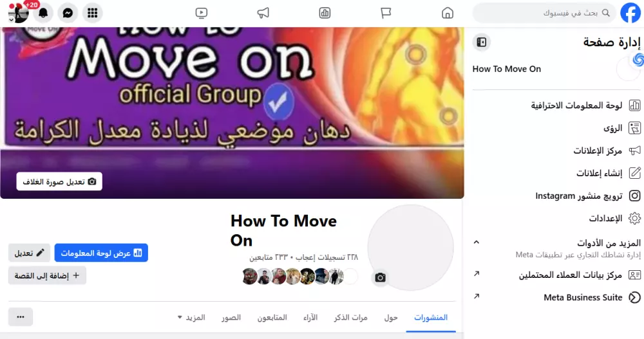The image size is (644, 339).
Task: Open the Facebook home logo
Action: (x=630, y=13)
